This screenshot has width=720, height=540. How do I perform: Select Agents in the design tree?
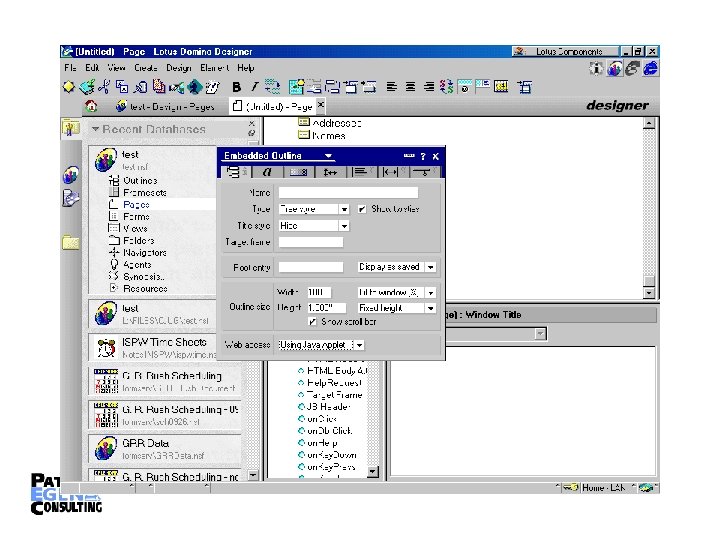pos(137,264)
